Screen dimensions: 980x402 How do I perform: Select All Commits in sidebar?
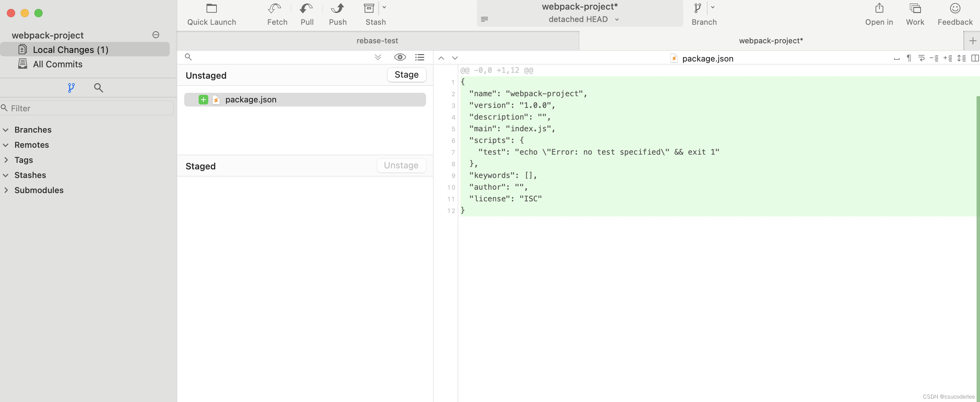click(x=57, y=64)
